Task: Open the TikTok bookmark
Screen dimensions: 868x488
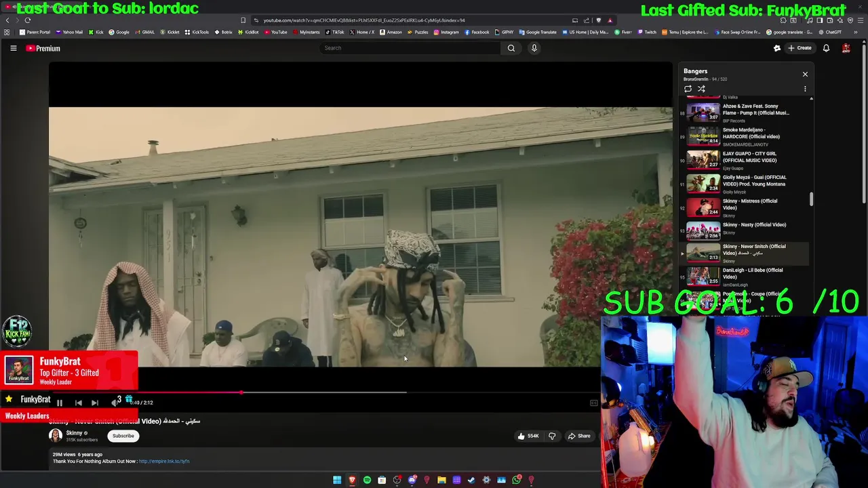Action: coord(334,32)
